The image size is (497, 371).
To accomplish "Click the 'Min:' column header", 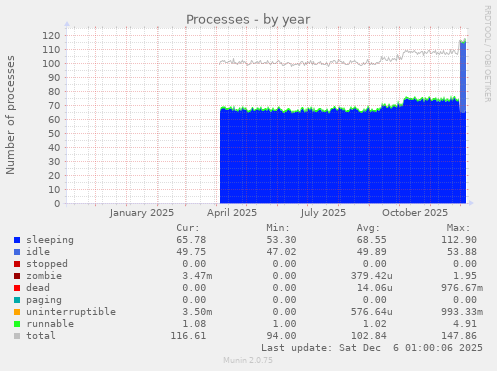I will click(x=278, y=228).
